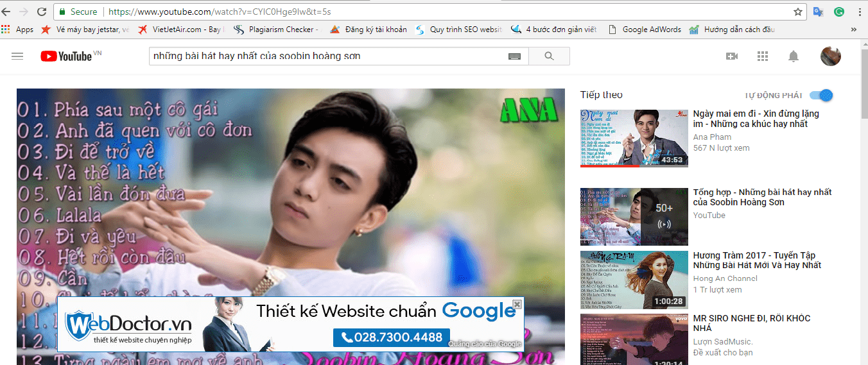868x365 pixels.
Task: Click the Secure padlock site info
Action: click(78, 12)
